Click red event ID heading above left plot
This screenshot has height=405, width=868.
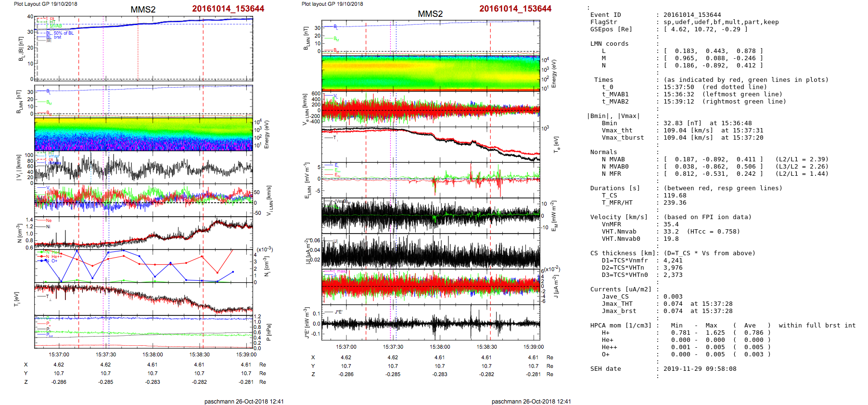tap(228, 9)
